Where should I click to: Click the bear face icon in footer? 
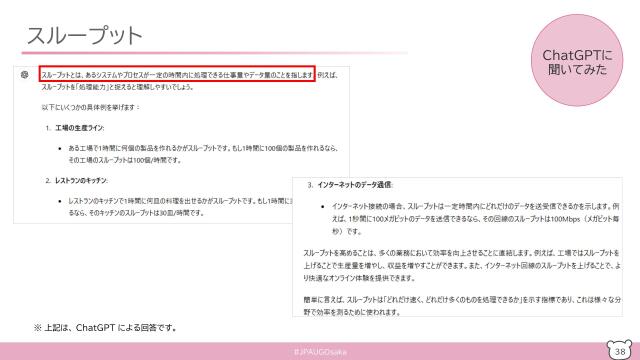[619, 350]
